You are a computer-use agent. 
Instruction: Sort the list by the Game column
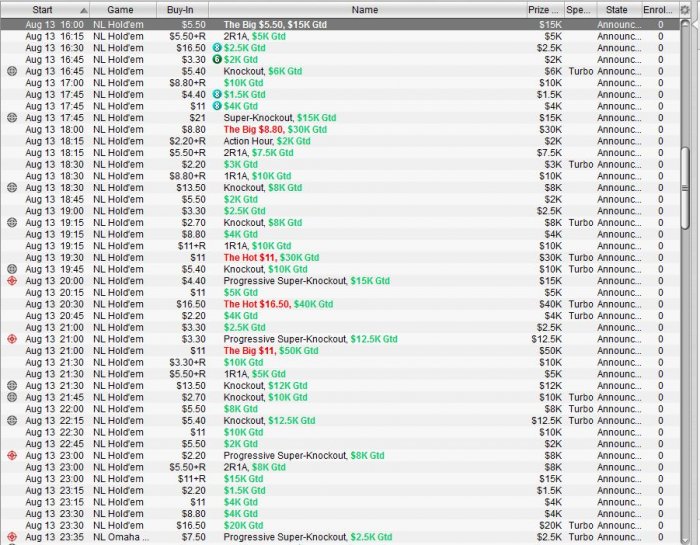tap(121, 10)
